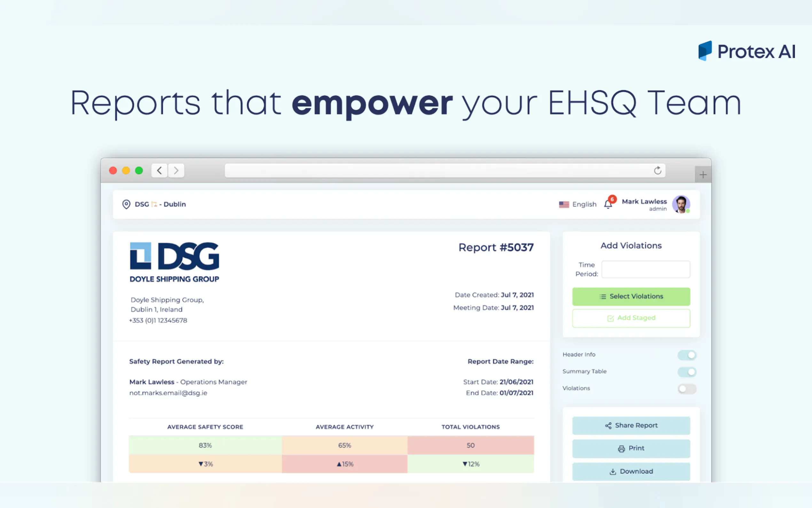Click the location pin icon beside DSG
Viewport: 812px width, 508px height.
coord(126,204)
